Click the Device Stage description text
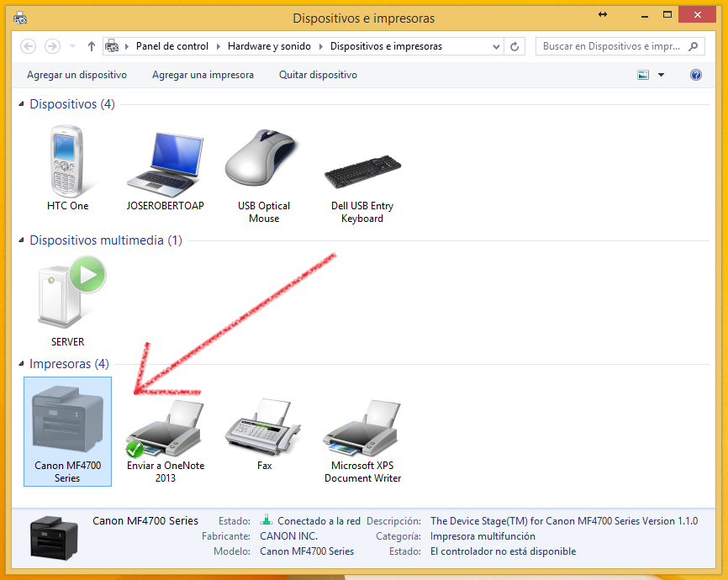This screenshot has width=728, height=580. click(x=564, y=521)
